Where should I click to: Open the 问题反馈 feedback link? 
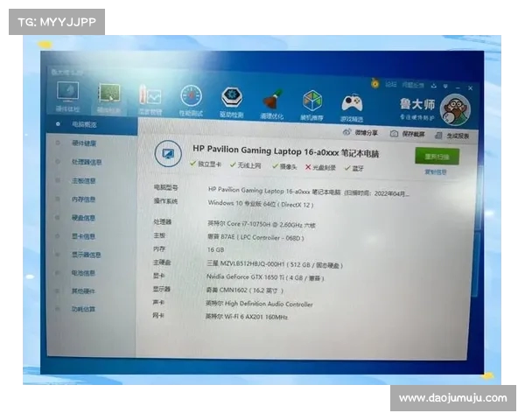(413, 85)
